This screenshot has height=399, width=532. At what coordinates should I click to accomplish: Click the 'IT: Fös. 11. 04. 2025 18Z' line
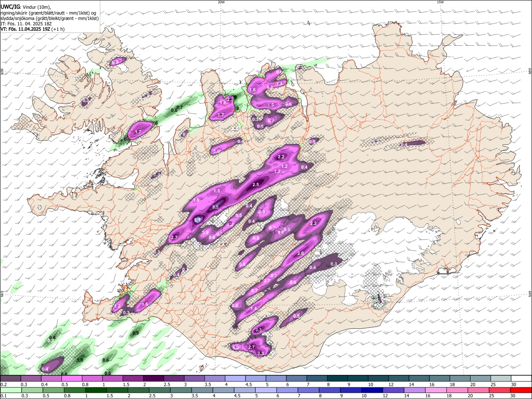coord(26,24)
